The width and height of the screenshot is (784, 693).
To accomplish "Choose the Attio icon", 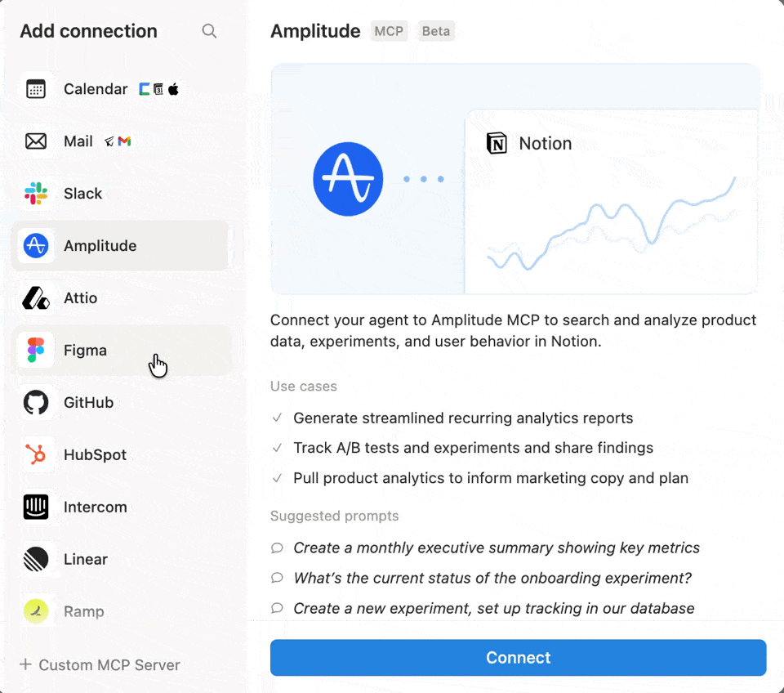I will coord(36,298).
